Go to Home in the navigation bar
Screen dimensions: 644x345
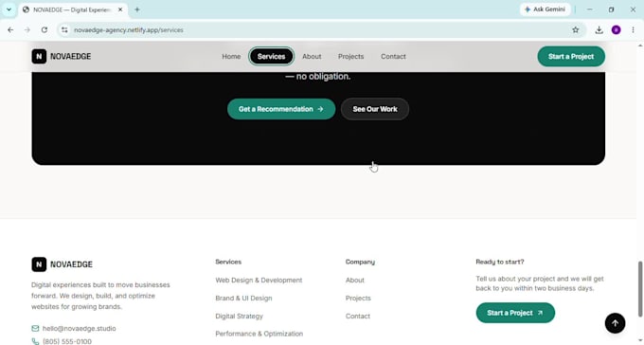pos(231,56)
